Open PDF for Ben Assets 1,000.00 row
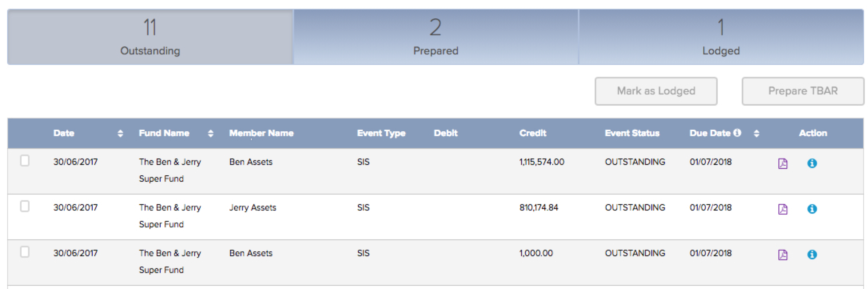868x289 pixels. (x=782, y=255)
